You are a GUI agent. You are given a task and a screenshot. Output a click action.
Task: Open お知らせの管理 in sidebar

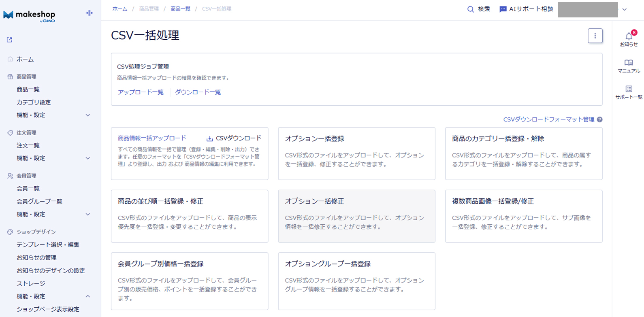click(36, 258)
